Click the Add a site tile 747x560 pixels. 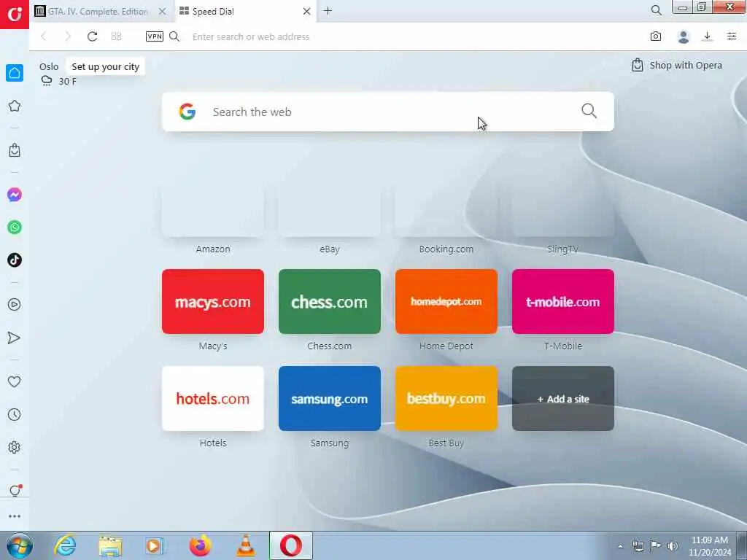563,399
